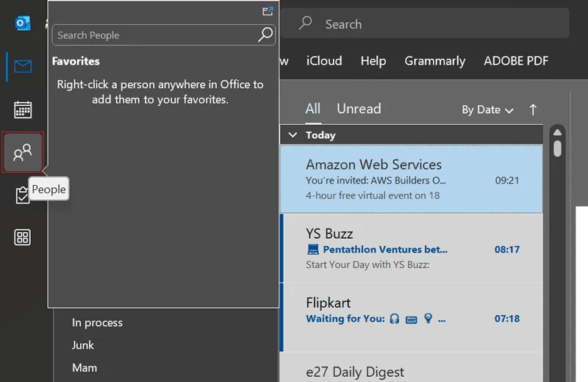Open the Help menu
The image size is (588, 382).
point(373,61)
